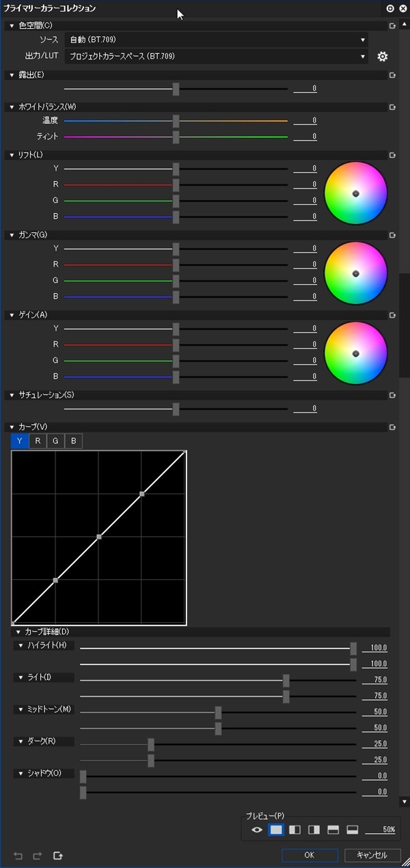Image resolution: width=410 pixels, height=868 pixels.
Task: Open the ソース dropdown
Action: [x=216, y=40]
